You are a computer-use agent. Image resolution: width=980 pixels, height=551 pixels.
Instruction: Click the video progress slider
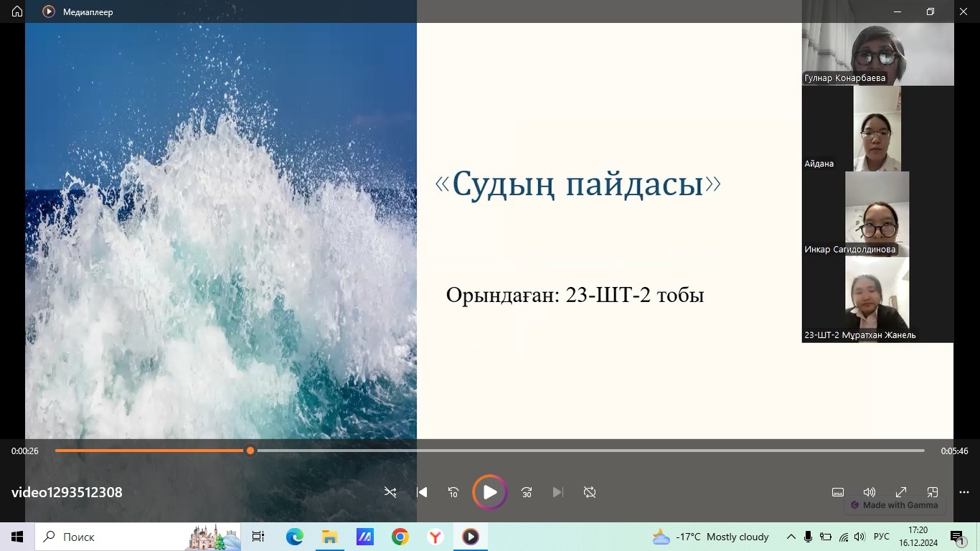coord(489,451)
